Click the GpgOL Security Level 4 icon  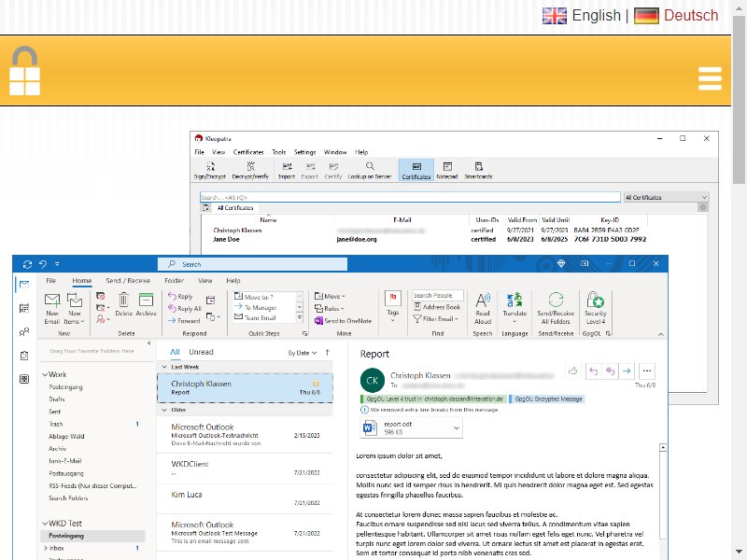[595, 308]
